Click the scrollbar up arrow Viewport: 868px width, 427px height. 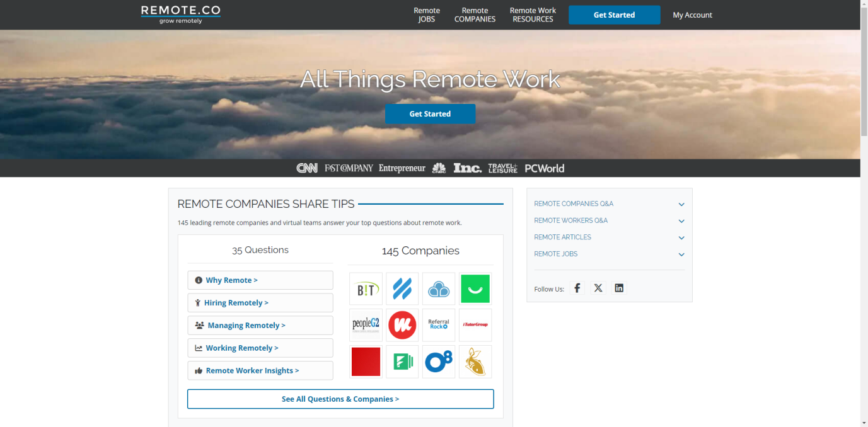[x=864, y=4]
